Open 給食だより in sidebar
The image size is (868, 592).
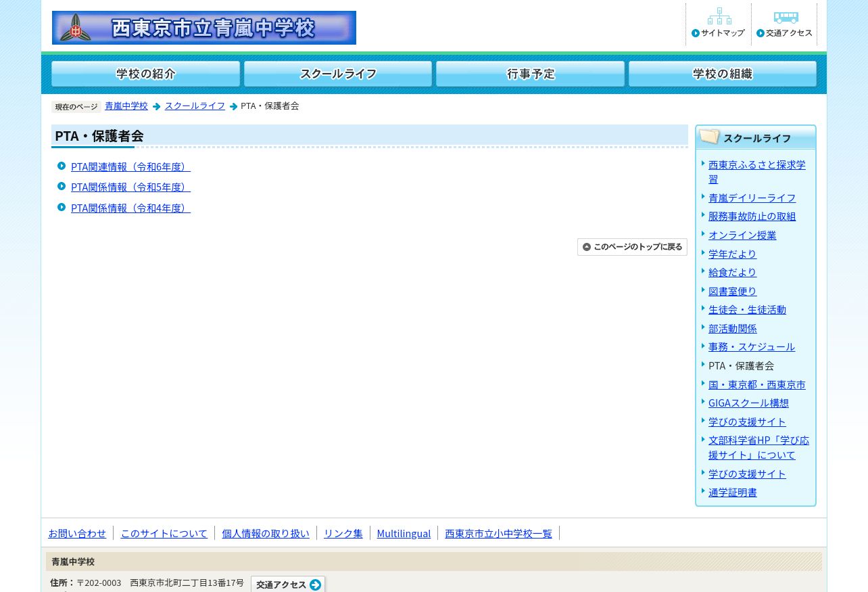tap(732, 272)
